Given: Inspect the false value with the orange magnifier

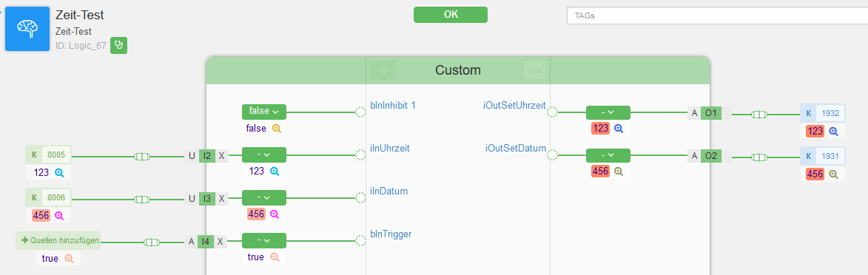Looking at the screenshot, I should coord(276,129).
